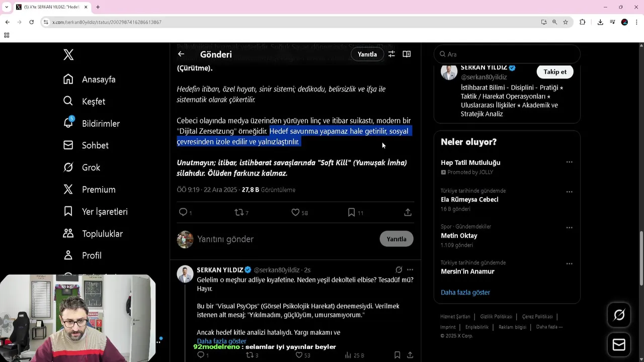Screen dimensions: 644x362
Task: Click the Yanıtla button in post header
Action: click(367, 54)
